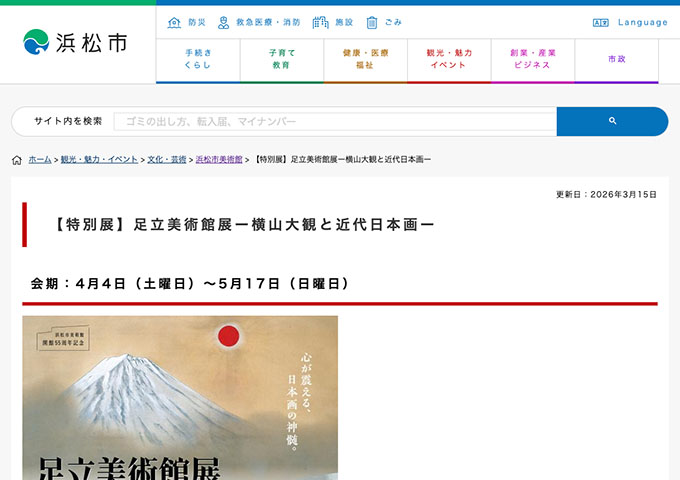Focus the site search input field
This screenshot has height=480, width=680.
[335, 121]
